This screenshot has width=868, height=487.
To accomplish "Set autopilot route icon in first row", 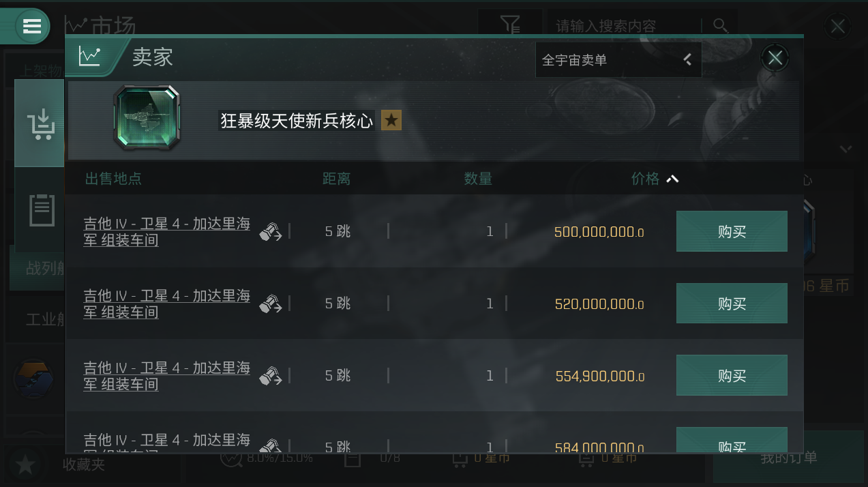I will (x=271, y=232).
